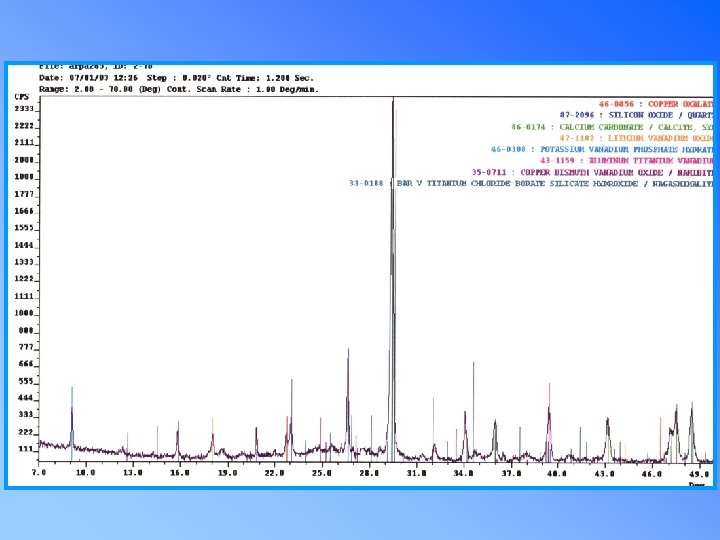Image resolution: width=720 pixels, height=540 pixels.
Task: Click the tallest diffraction peak near 29.4 degrees
Action: pos(393,276)
